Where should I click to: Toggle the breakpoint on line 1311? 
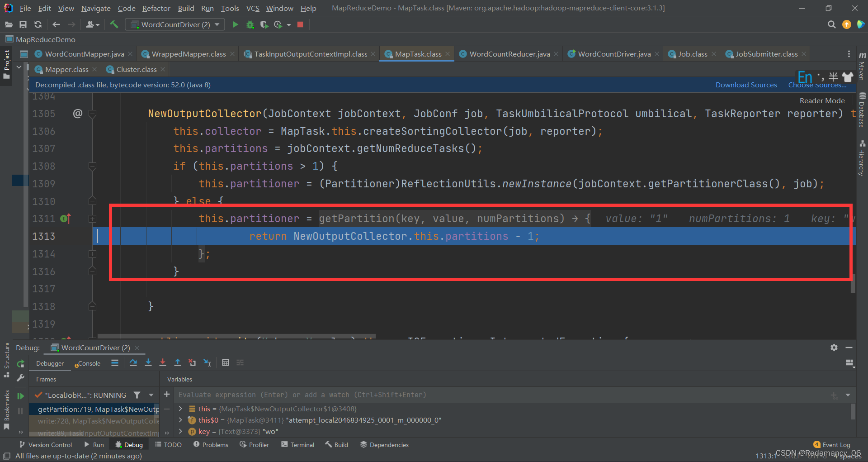pyautogui.click(x=65, y=219)
